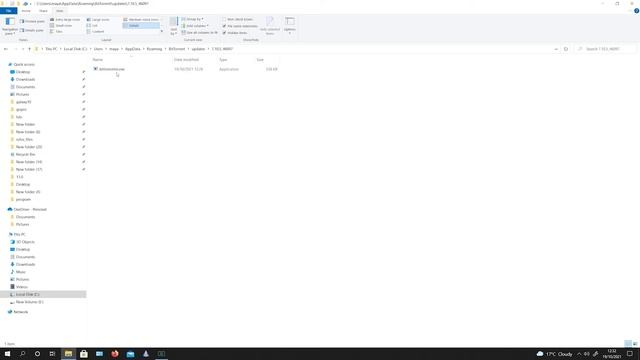640x360 pixels.
Task: Open the Group by dropdown
Action: tap(192, 19)
